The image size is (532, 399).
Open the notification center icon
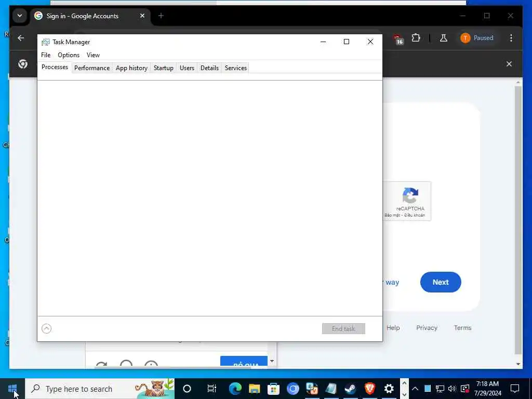(x=515, y=389)
